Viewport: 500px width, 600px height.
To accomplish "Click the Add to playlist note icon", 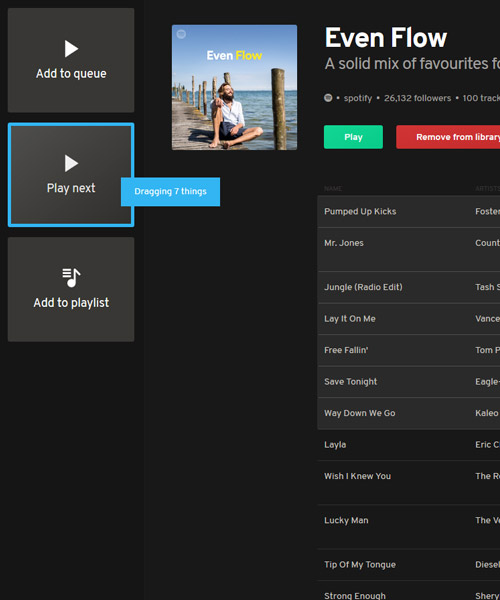I will 71,277.
